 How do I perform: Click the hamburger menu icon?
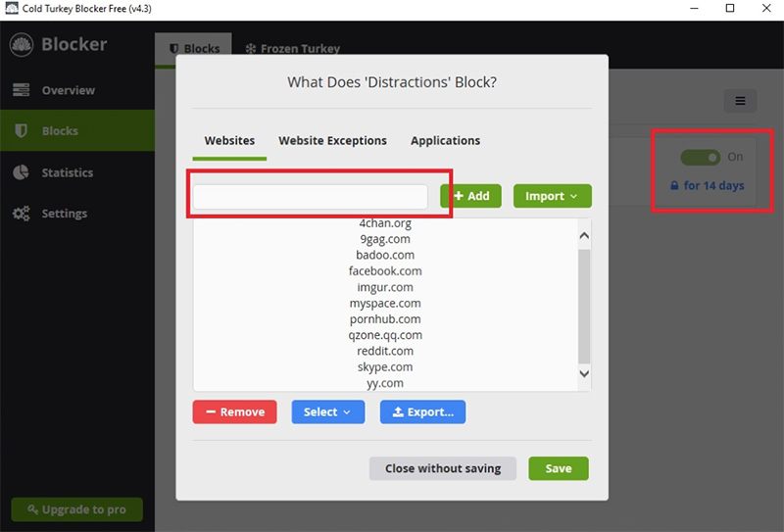click(740, 101)
